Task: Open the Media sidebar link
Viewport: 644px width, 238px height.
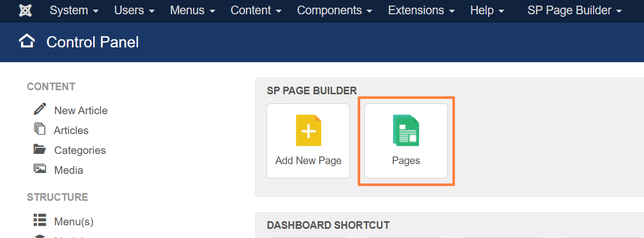Action: click(69, 170)
